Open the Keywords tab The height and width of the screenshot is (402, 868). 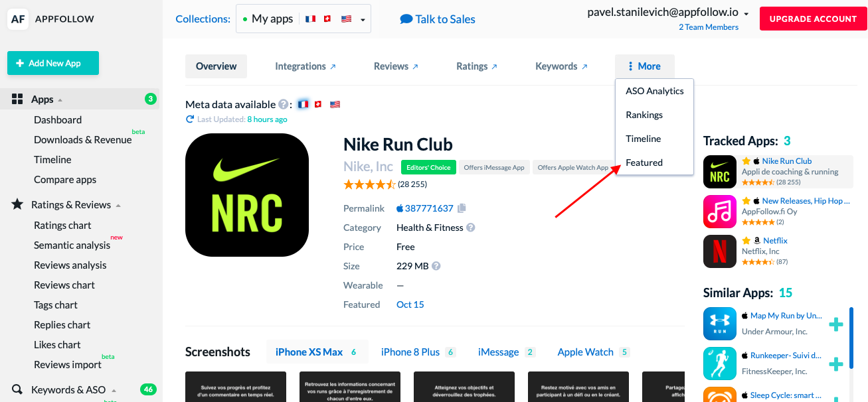click(562, 66)
